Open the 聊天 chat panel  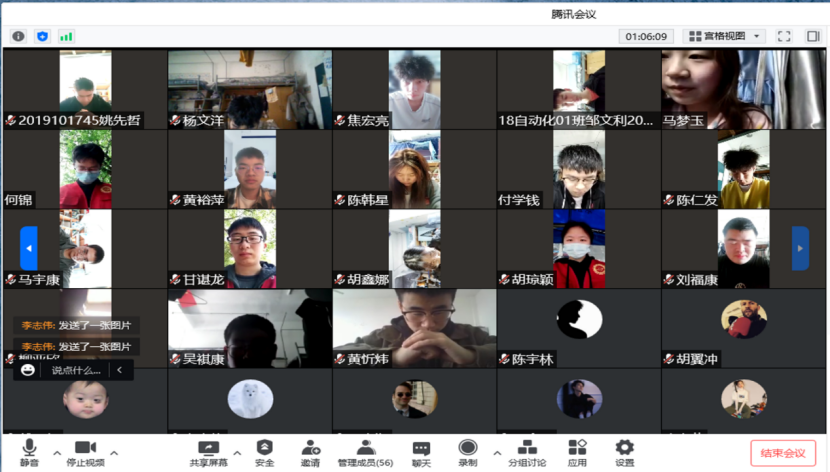coord(421,453)
